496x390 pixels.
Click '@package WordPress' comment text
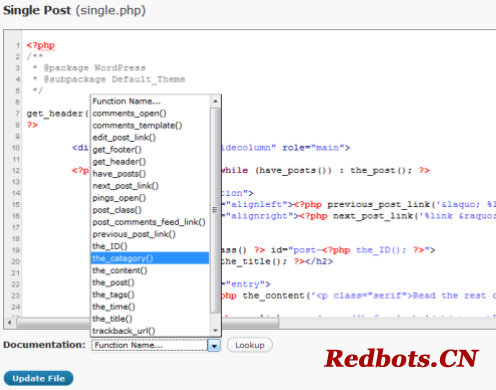[95, 68]
